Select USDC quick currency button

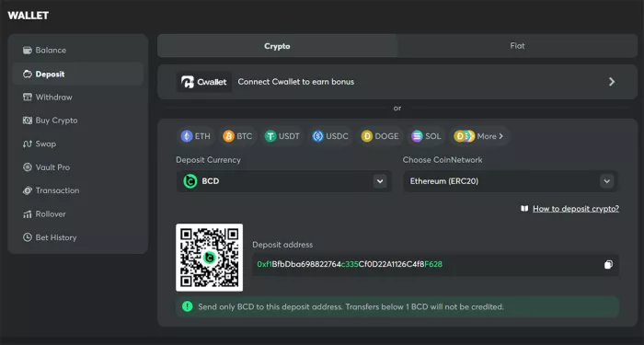pyautogui.click(x=330, y=136)
